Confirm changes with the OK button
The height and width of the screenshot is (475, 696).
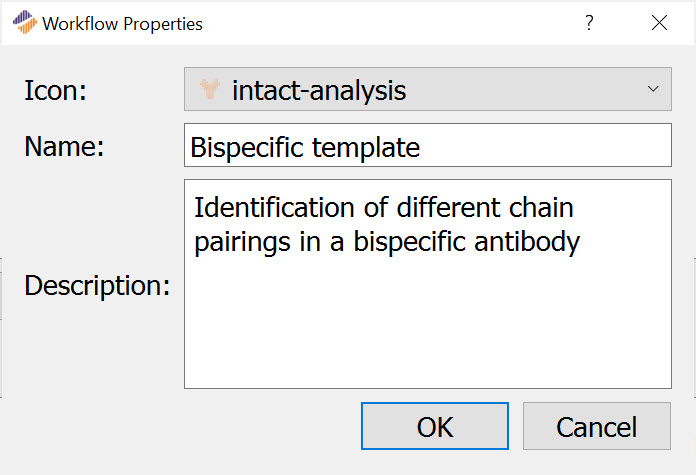click(x=435, y=426)
